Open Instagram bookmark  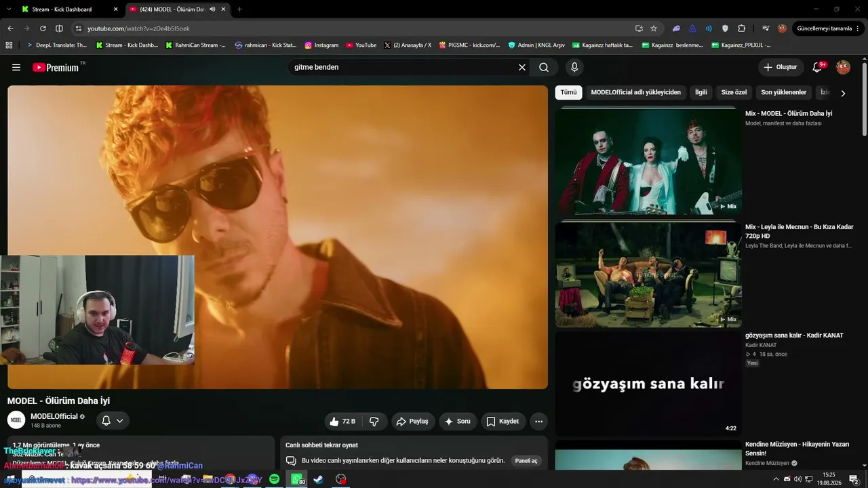[321, 45]
